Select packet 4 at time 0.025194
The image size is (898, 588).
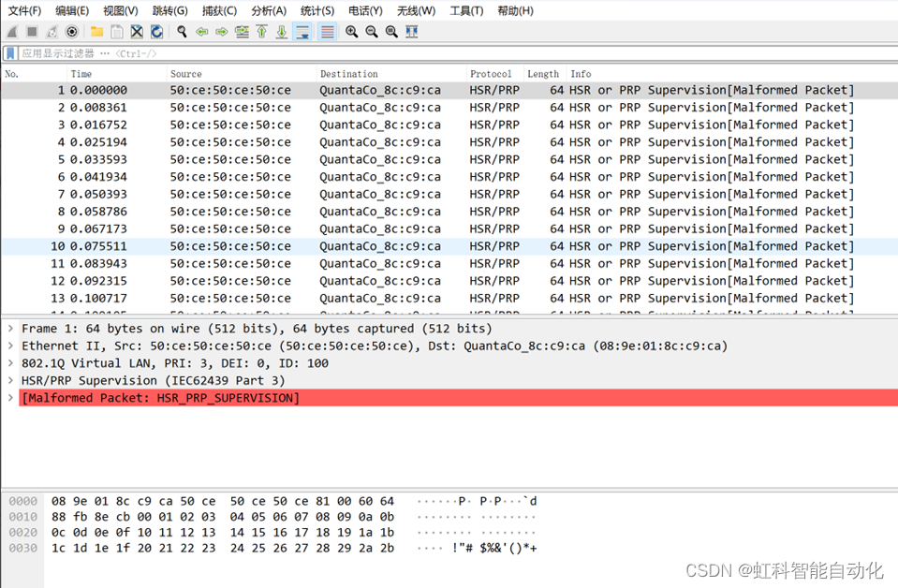pos(449,142)
